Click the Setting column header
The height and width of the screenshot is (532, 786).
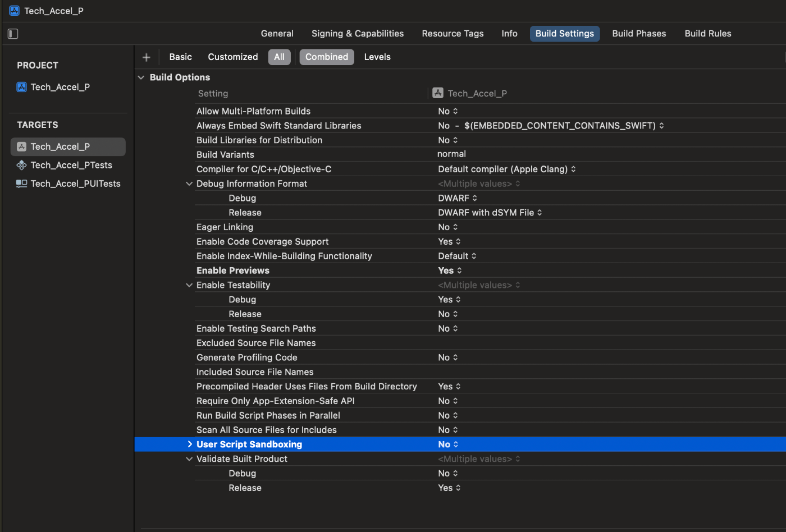[x=213, y=94]
